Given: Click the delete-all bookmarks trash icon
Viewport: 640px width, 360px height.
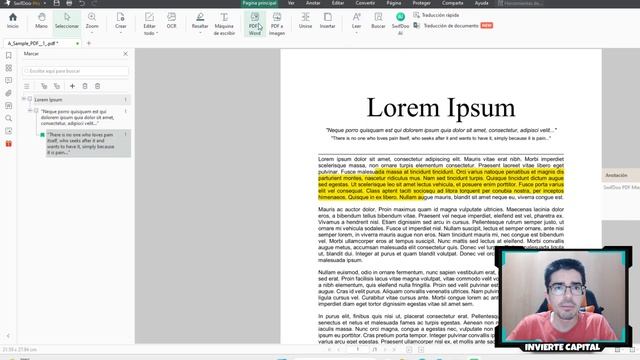Looking at the screenshot, I should coord(98,86).
